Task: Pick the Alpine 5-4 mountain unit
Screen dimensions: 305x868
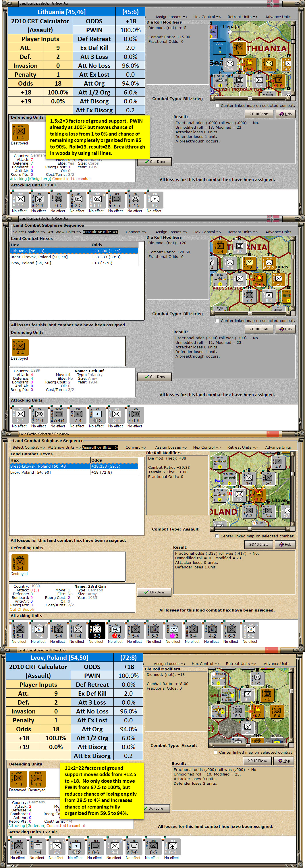Action: (58, 630)
